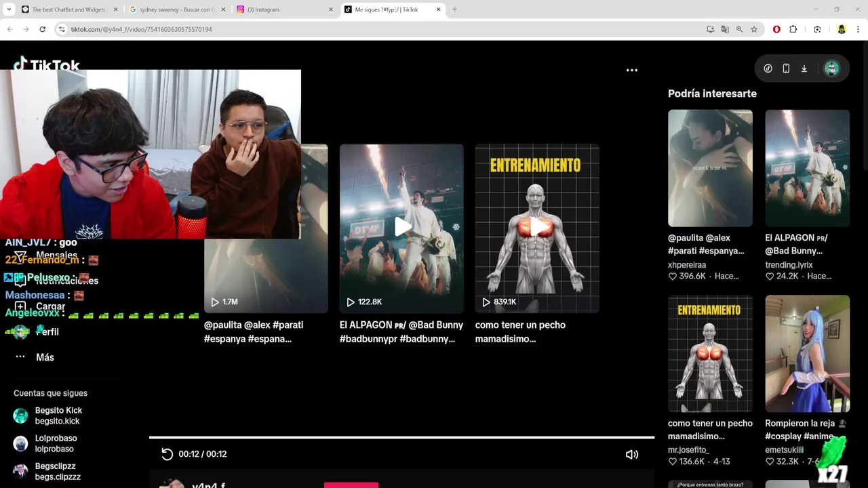Go to TikTok home via logo

[46, 64]
